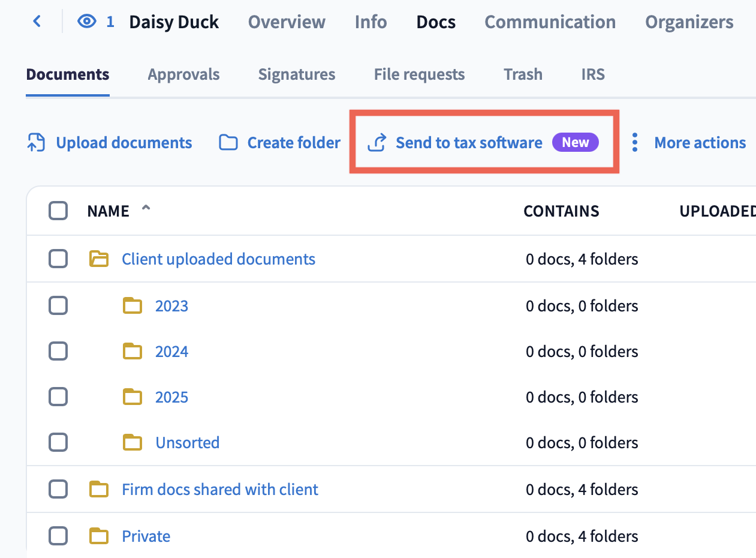This screenshot has height=558, width=756.
Task: Open the 2023 folder link
Action: click(171, 306)
